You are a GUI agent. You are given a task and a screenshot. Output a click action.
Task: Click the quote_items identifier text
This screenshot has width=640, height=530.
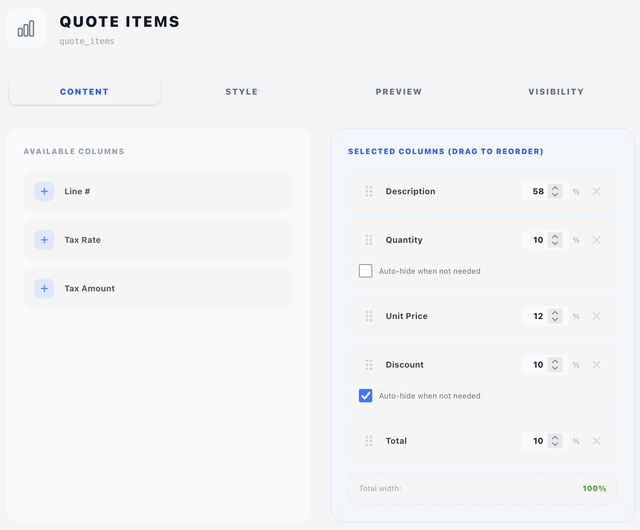pos(87,41)
